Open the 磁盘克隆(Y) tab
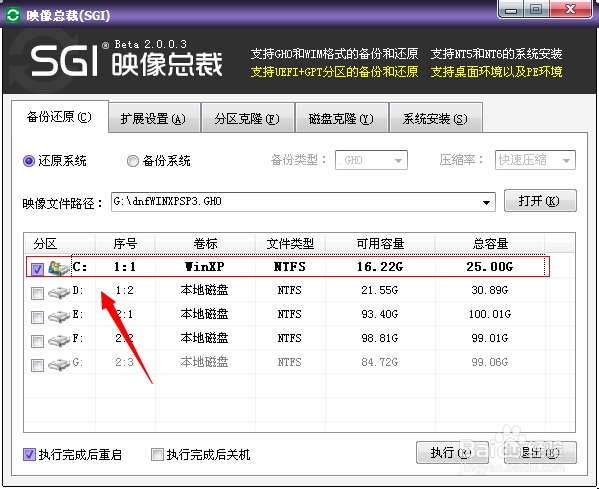599x489 pixels. pos(341,119)
